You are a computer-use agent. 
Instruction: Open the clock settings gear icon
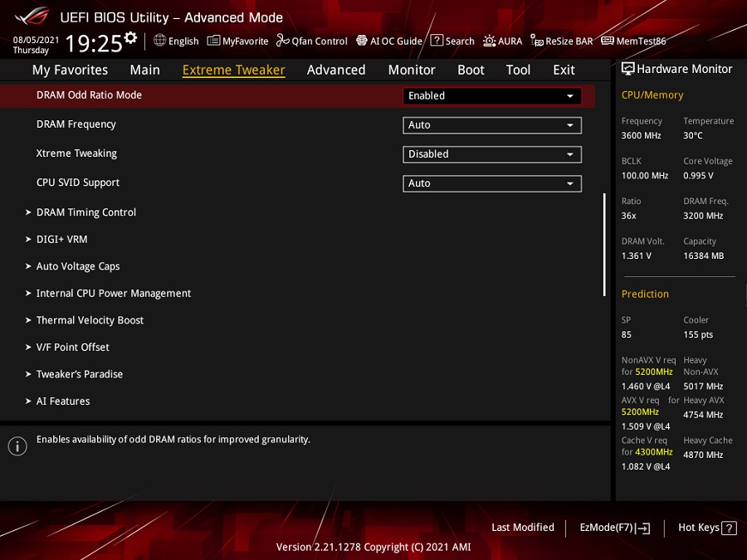click(130, 37)
